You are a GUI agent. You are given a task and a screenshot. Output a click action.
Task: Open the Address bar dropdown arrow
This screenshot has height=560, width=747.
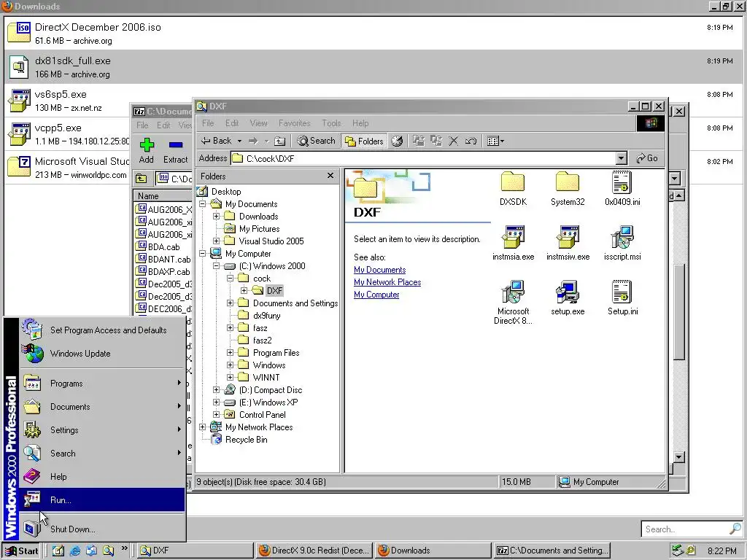[621, 158]
